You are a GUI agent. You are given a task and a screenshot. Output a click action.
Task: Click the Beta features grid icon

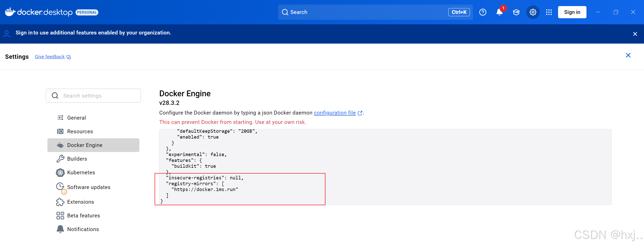(x=60, y=216)
